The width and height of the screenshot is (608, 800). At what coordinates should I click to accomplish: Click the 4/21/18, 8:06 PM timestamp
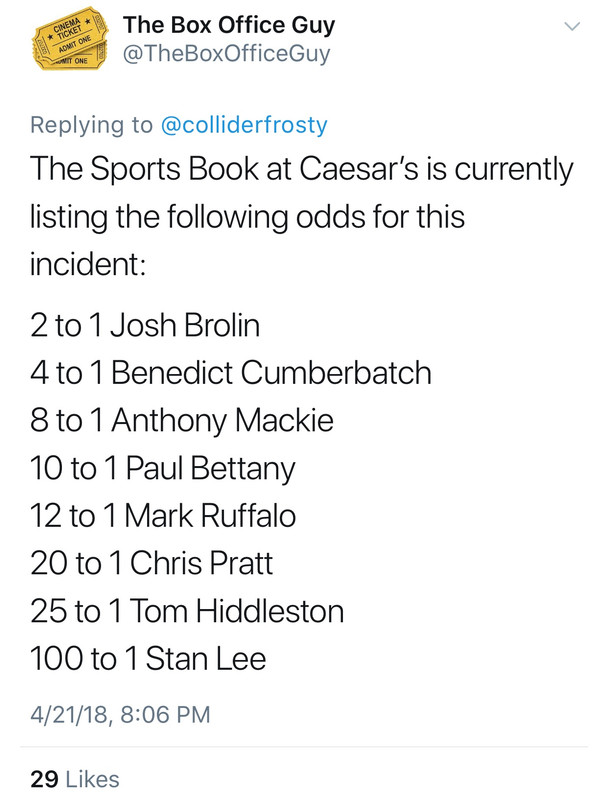click(x=120, y=714)
